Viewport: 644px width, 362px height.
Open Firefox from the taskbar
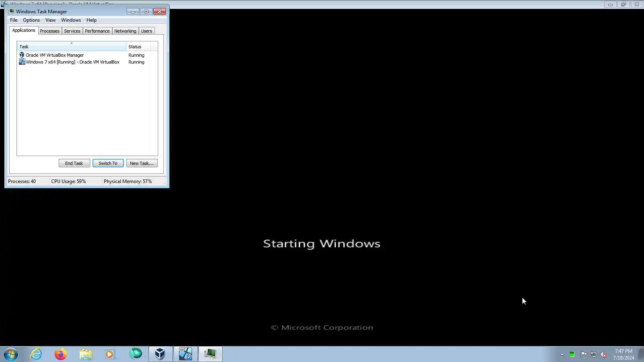(x=61, y=354)
